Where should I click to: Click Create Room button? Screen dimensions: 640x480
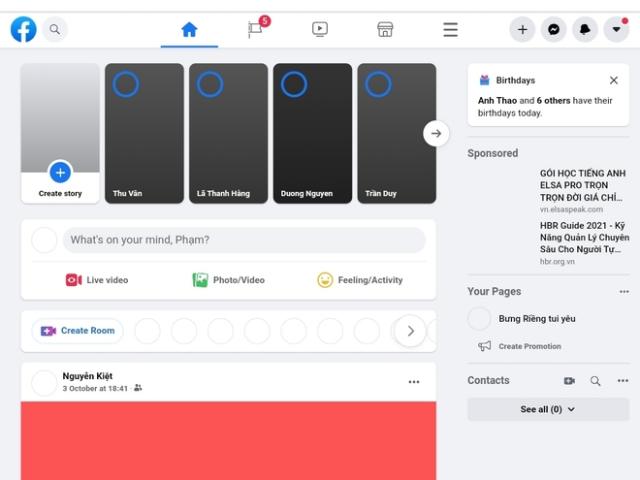tap(78, 331)
